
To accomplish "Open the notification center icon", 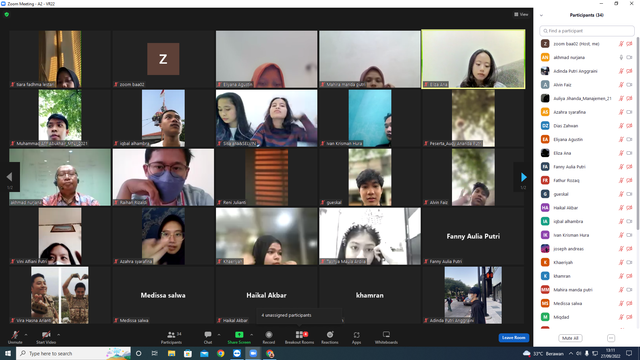I will coord(629,353).
